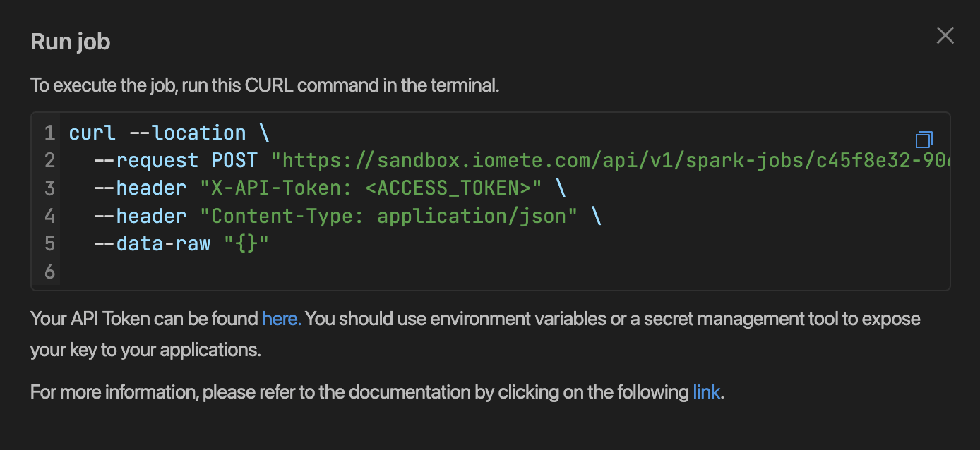Click the 'curl --location' code line
Image resolution: width=980 pixels, height=450 pixels.
click(x=169, y=133)
